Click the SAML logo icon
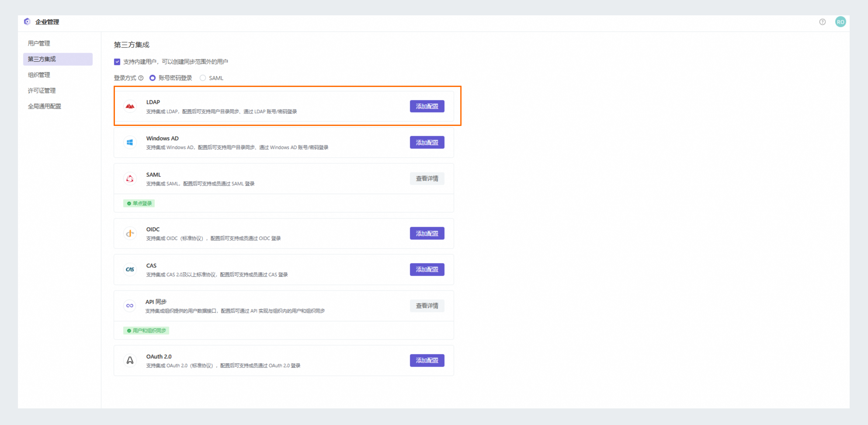Viewport: 868px width, 425px height. pos(130,179)
